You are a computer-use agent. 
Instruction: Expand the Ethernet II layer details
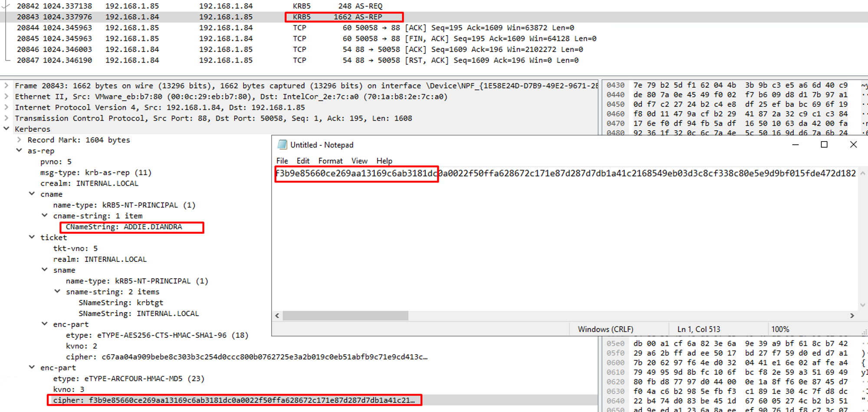point(7,96)
